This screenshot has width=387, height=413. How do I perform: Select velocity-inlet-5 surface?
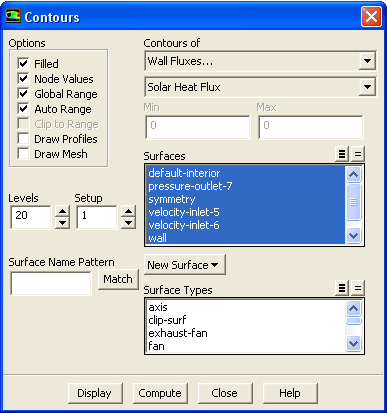coord(246,212)
